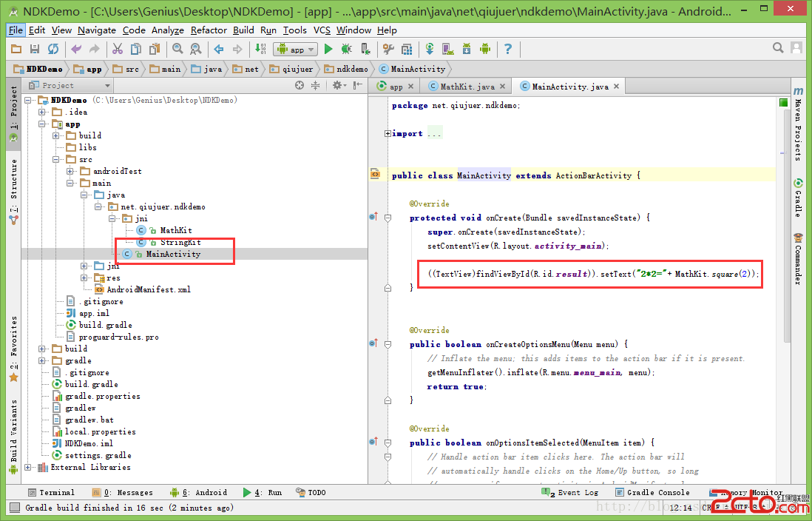Toggle the Terminal tool window
Screen dimensions: 812x521
pos(51,492)
